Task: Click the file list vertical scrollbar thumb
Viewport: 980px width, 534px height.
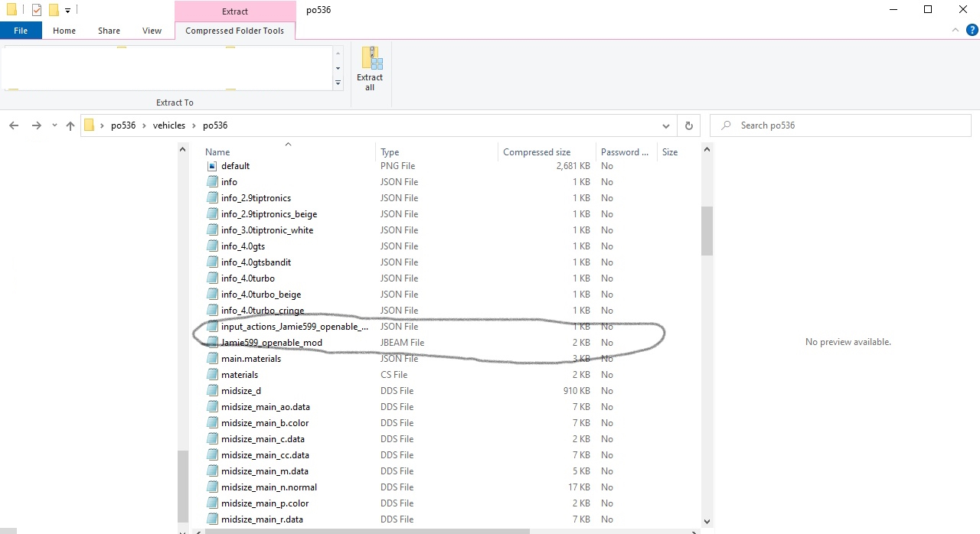Action: tap(707, 230)
